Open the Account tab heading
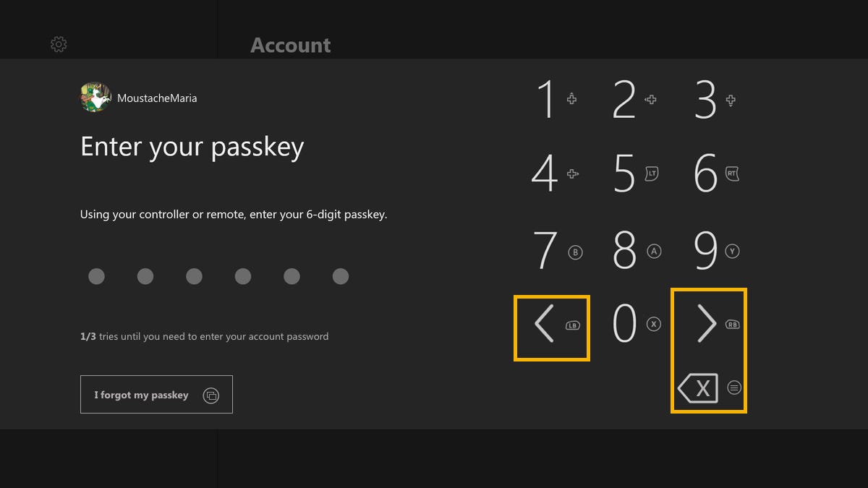 tap(290, 46)
